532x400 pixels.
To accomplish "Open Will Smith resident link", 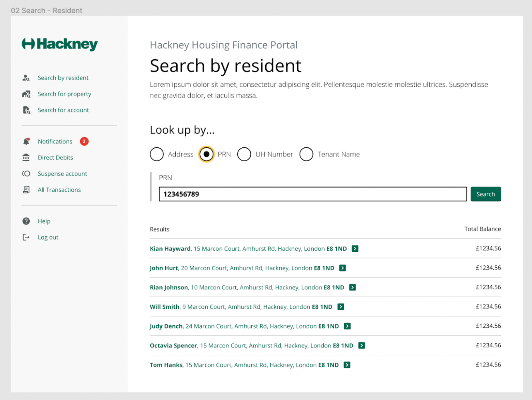I will click(x=241, y=307).
